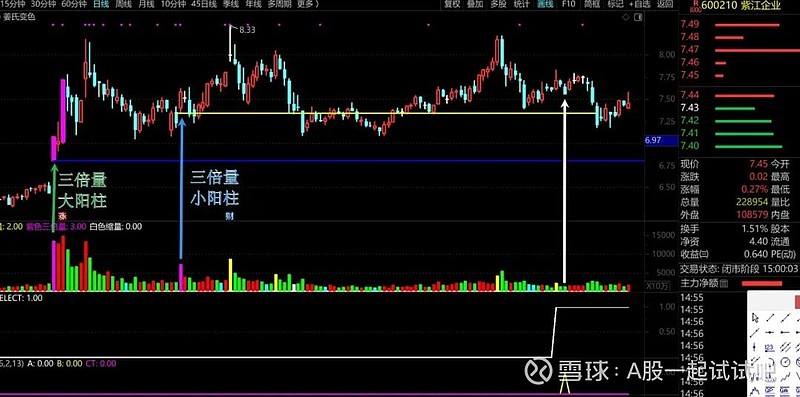Switch to the 45日线 period tab
The image size is (800, 397).
pyautogui.click(x=204, y=4)
